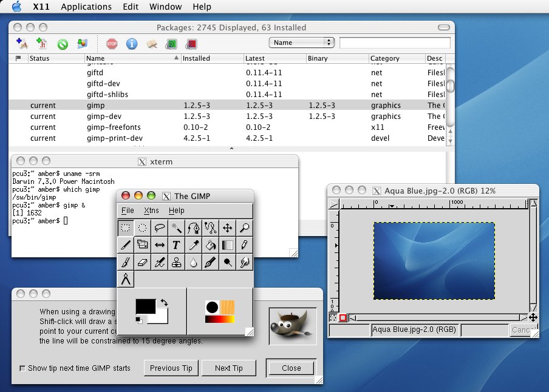Open the GIMP File menu

pyautogui.click(x=128, y=211)
